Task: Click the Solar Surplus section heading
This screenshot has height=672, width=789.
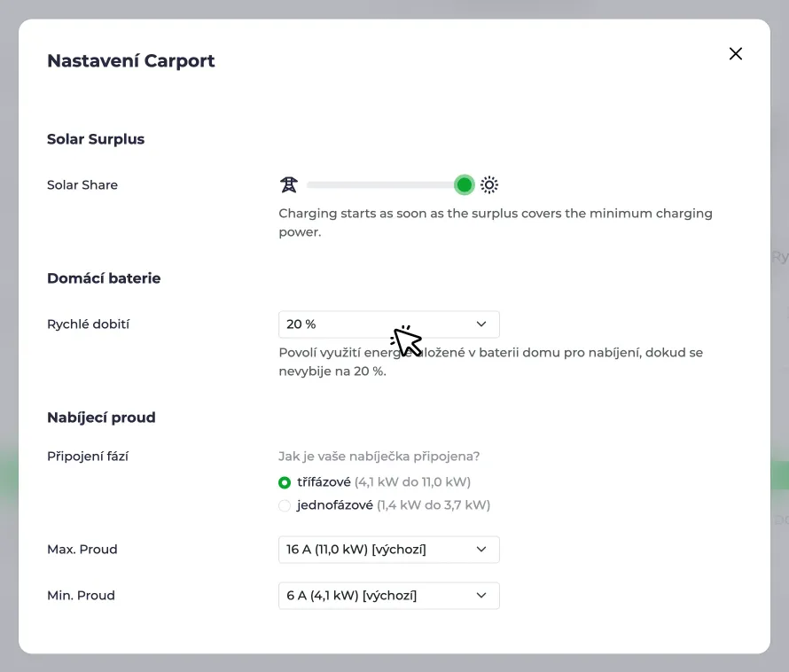Action: [96, 139]
